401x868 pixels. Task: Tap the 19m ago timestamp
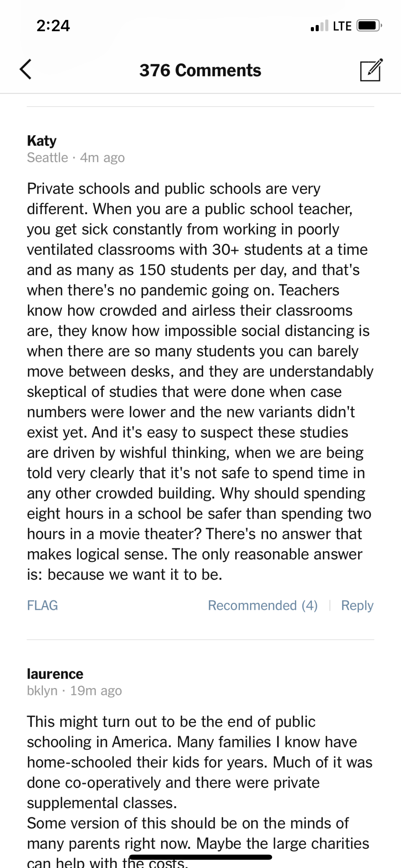(96, 691)
